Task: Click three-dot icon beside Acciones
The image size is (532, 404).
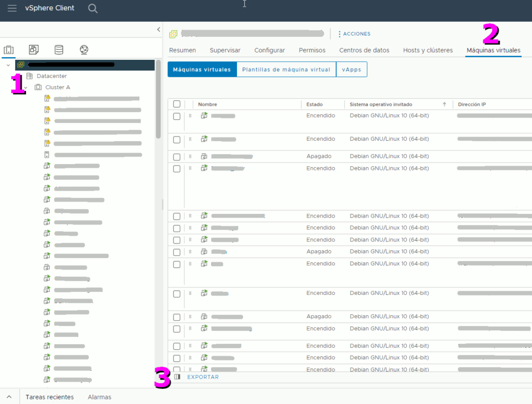Action: (x=339, y=34)
